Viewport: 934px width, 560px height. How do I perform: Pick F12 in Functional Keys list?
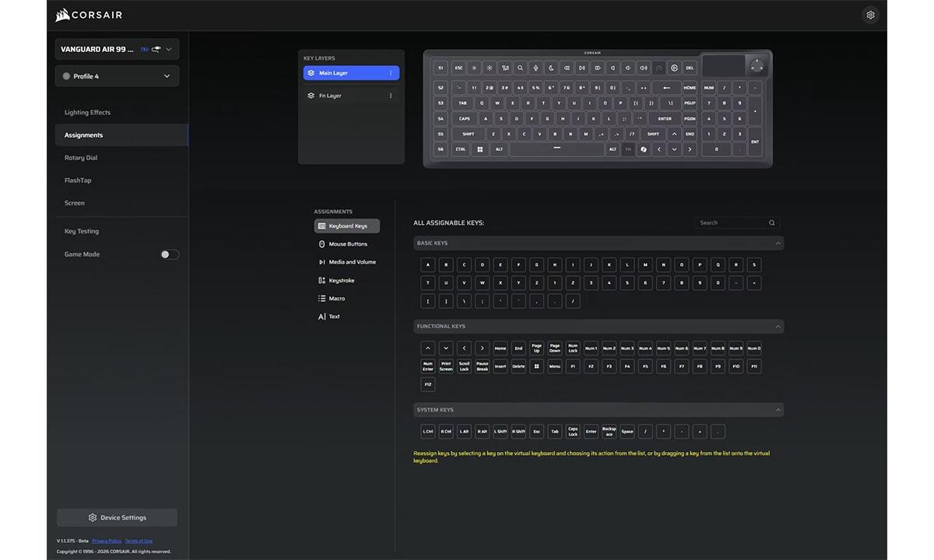(427, 384)
